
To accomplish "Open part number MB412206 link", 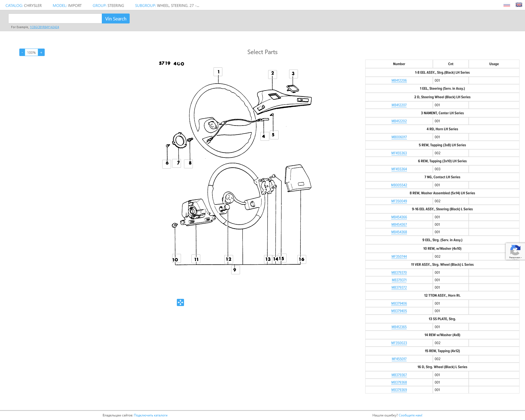I will point(399,81).
